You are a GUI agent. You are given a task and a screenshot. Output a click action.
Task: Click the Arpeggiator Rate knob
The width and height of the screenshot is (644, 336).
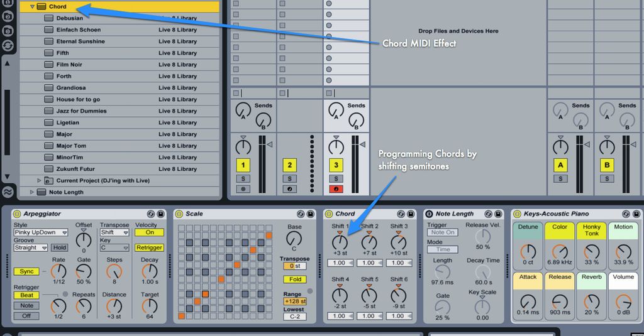click(58, 271)
